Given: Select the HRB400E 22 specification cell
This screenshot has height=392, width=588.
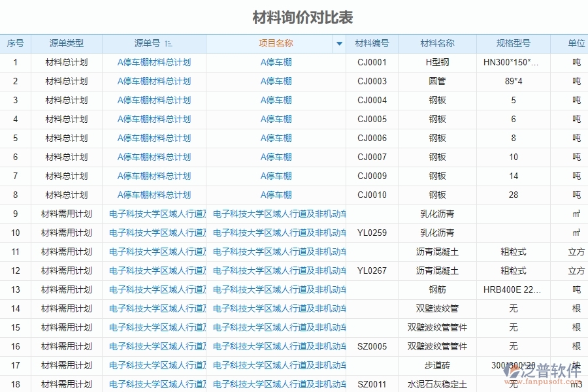Looking at the screenshot, I should pos(514,289).
